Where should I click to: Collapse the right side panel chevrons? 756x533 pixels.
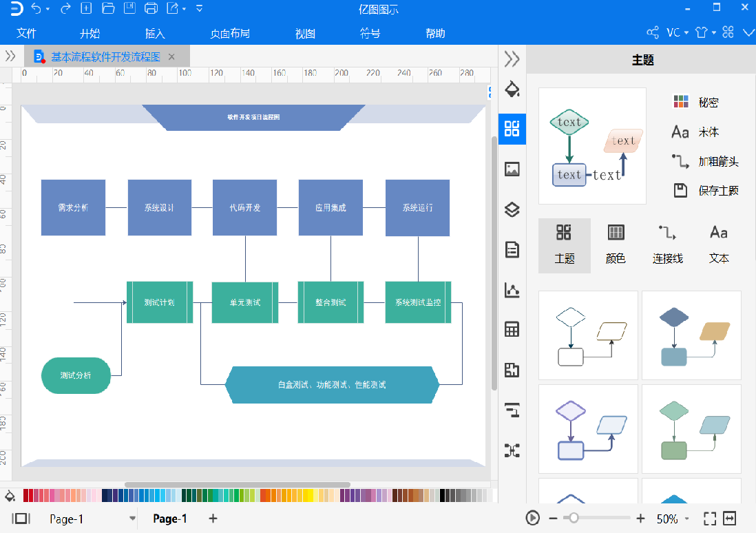[512, 59]
